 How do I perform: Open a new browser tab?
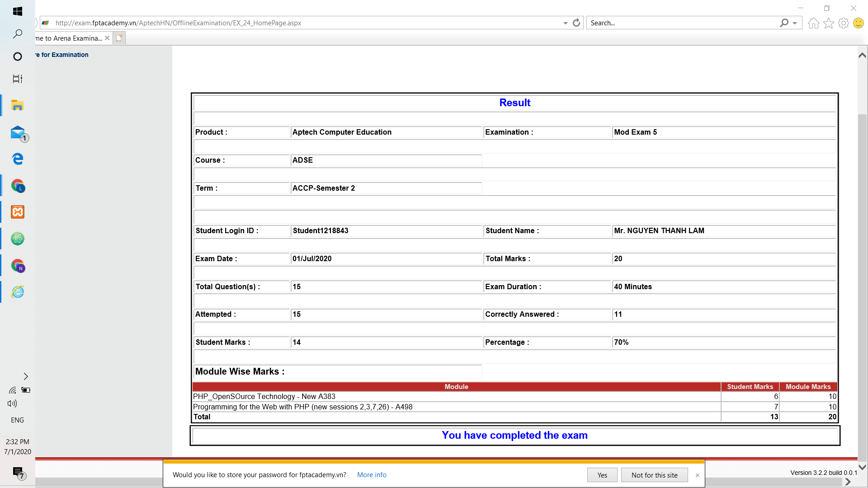click(x=119, y=38)
